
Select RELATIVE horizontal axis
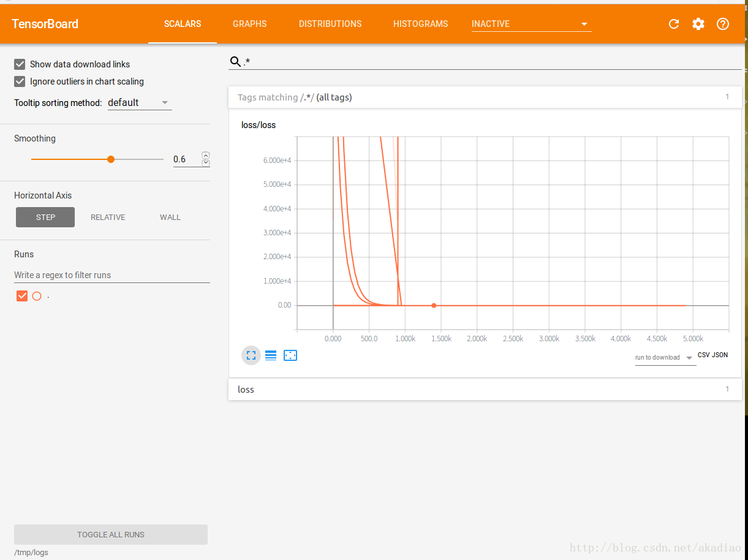pyautogui.click(x=108, y=217)
